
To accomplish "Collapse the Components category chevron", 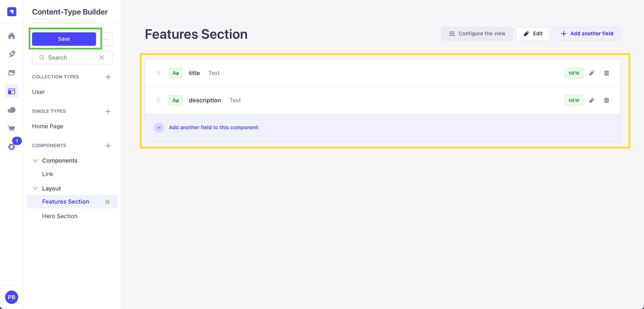I will 35,161.
